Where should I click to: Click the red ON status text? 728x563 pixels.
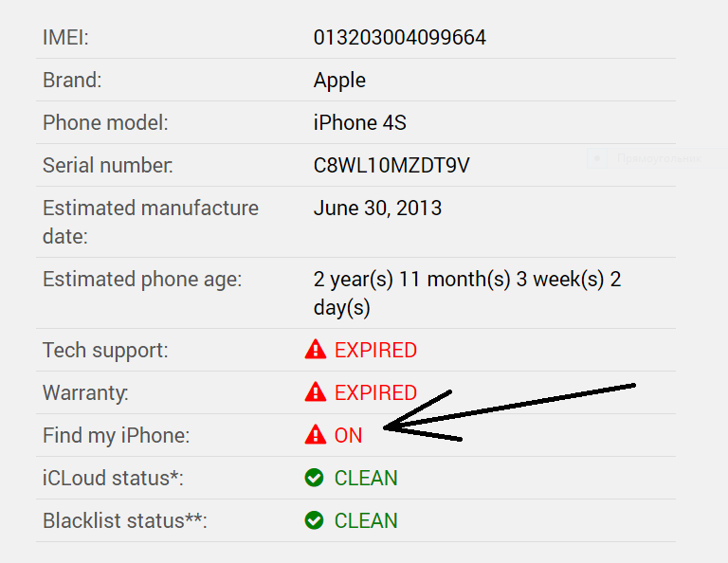(x=348, y=436)
